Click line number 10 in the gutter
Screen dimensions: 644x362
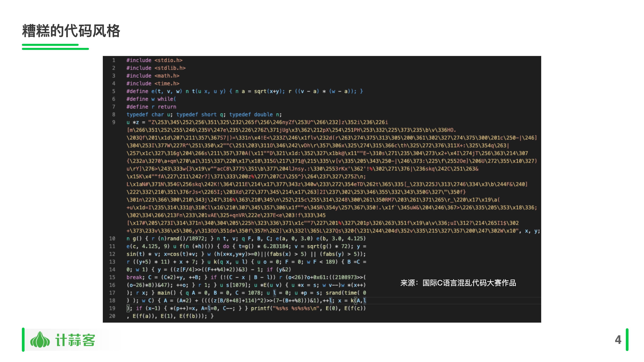click(112, 239)
